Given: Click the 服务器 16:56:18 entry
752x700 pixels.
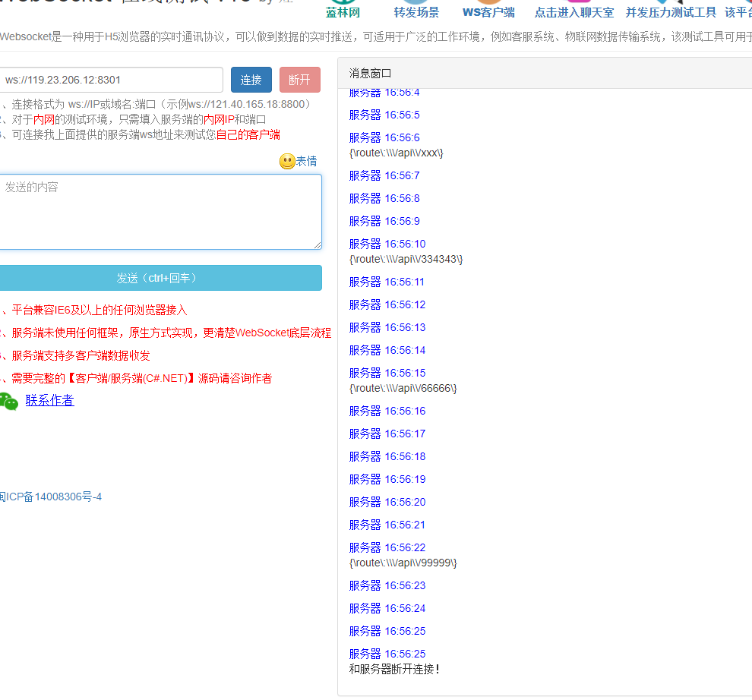Looking at the screenshot, I should click(x=387, y=456).
